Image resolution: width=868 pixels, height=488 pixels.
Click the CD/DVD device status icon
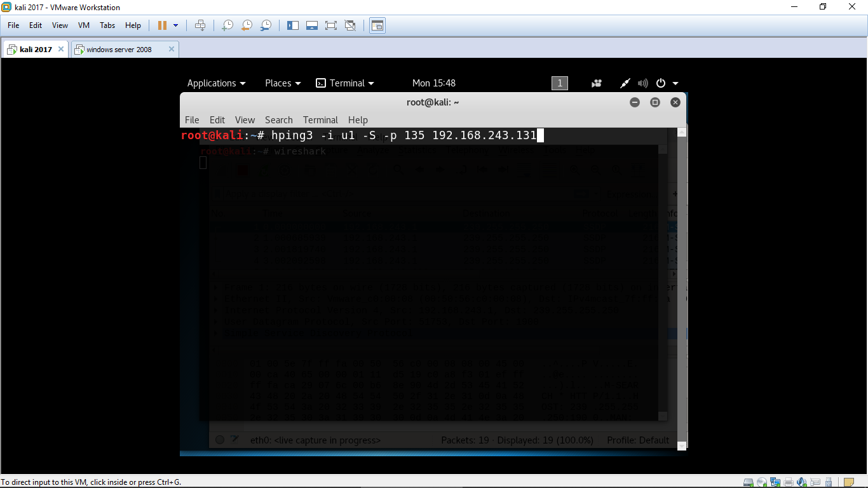(x=762, y=482)
